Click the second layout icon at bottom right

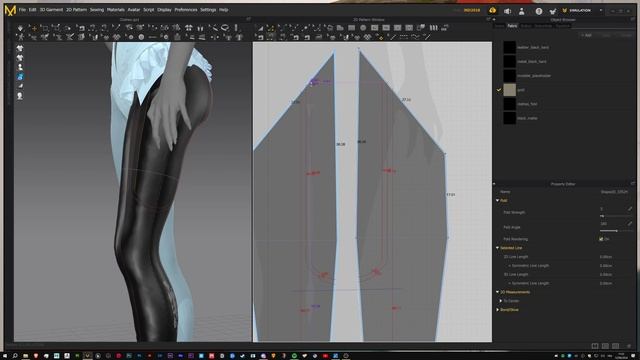tap(605, 346)
